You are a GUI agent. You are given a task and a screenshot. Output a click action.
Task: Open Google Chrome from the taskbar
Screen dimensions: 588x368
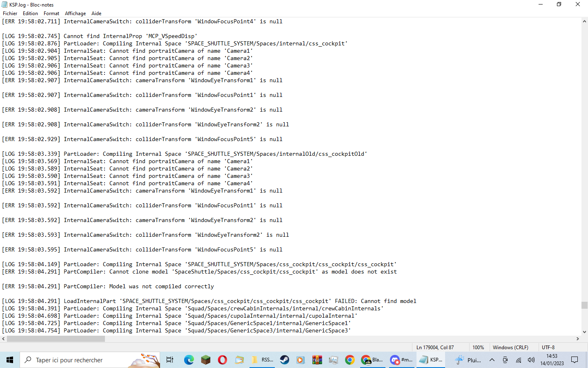coord(350,360)
